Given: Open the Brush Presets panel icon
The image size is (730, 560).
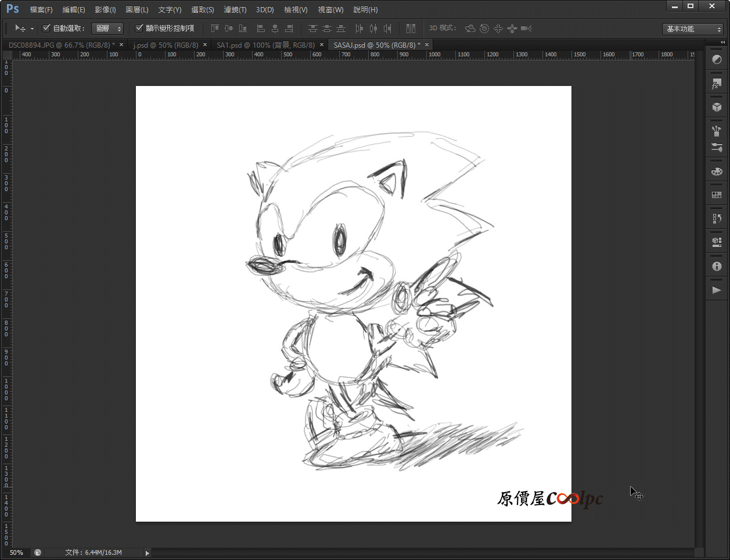Looking at the screenshot, I should (717, 131).
